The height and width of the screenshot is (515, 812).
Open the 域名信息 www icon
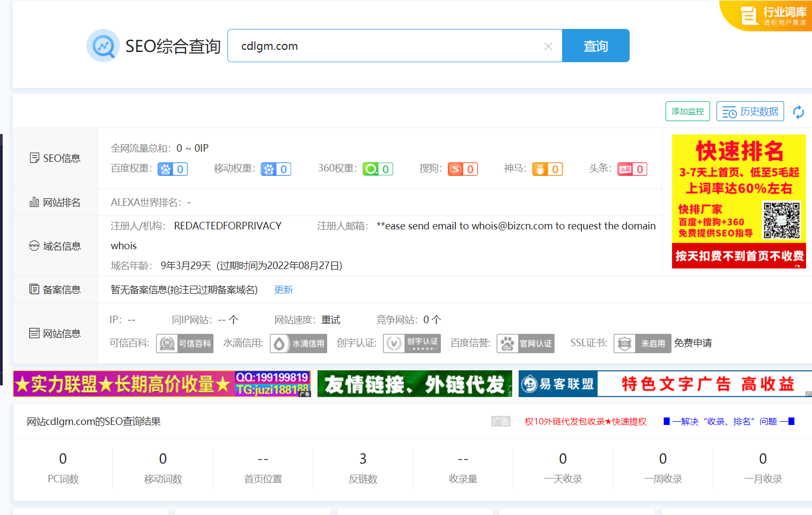[x=34, y=245]
